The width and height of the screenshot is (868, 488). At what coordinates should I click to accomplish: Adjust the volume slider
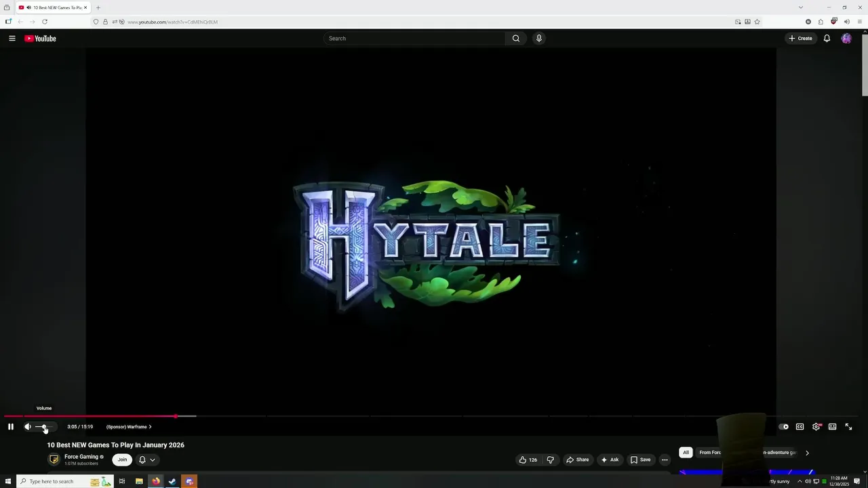click(45, 427)
